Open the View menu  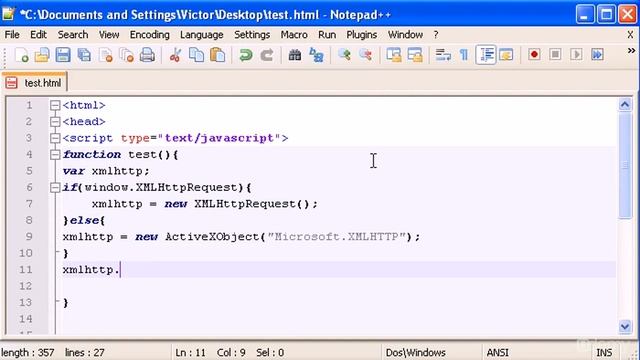pos(109,35)
